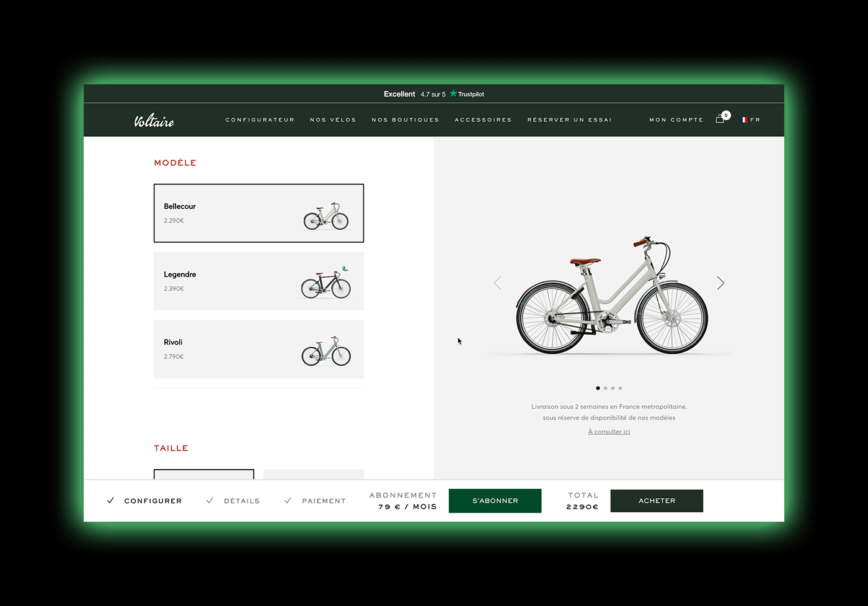Click the Voltaire logo
The image size is (868, 606).
tap(154, 121)
